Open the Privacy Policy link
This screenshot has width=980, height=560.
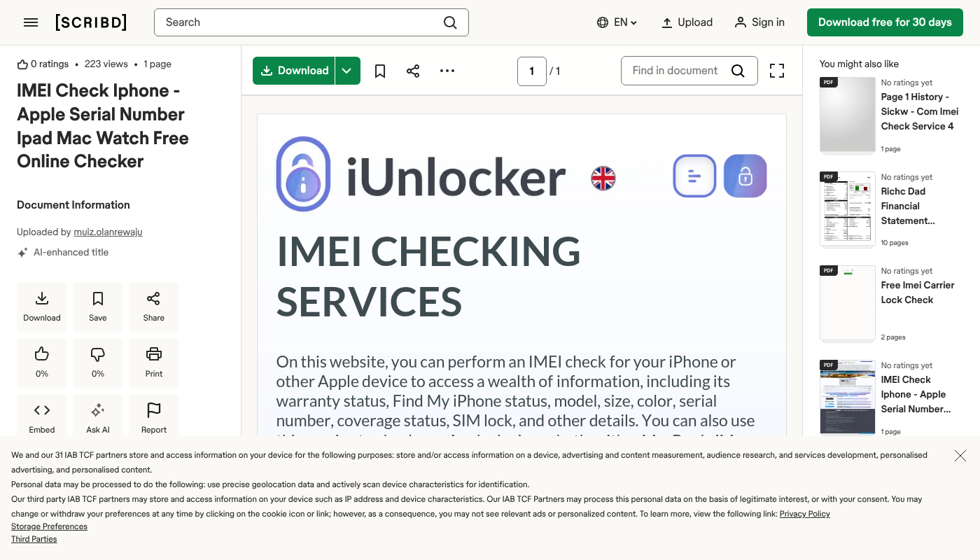point(804,514)
